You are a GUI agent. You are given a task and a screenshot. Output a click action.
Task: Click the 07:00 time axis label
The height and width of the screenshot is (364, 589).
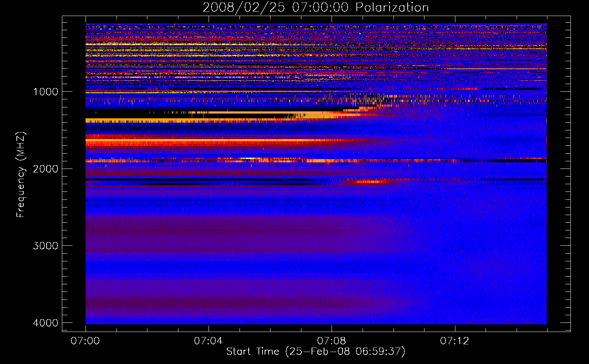click(x=85, y=341)
